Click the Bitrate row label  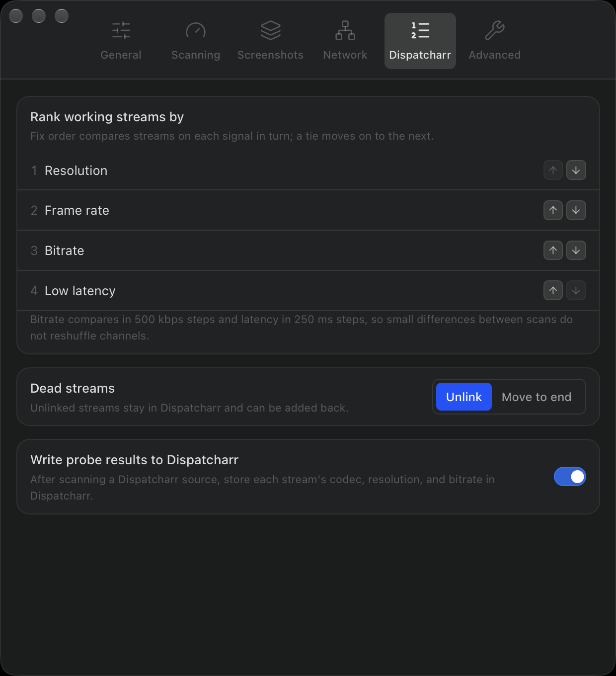point(65,251)
